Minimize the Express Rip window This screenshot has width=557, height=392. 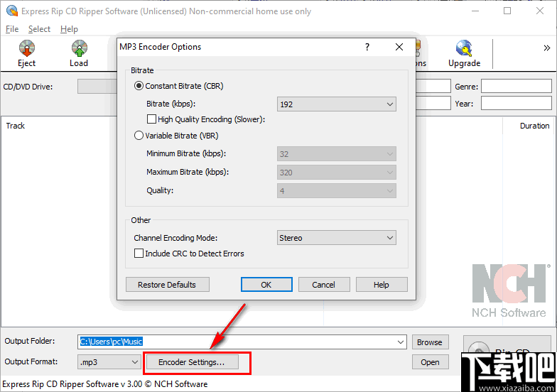475,11
